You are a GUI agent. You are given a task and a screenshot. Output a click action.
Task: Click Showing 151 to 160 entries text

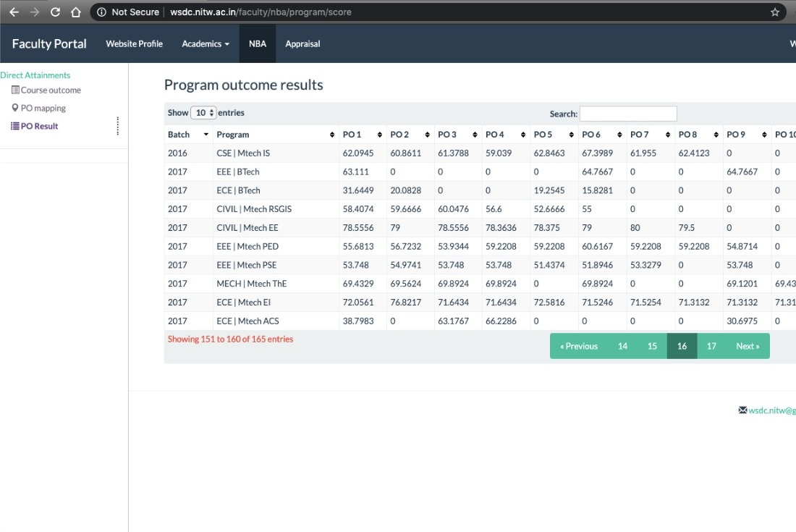click(230, 339)
